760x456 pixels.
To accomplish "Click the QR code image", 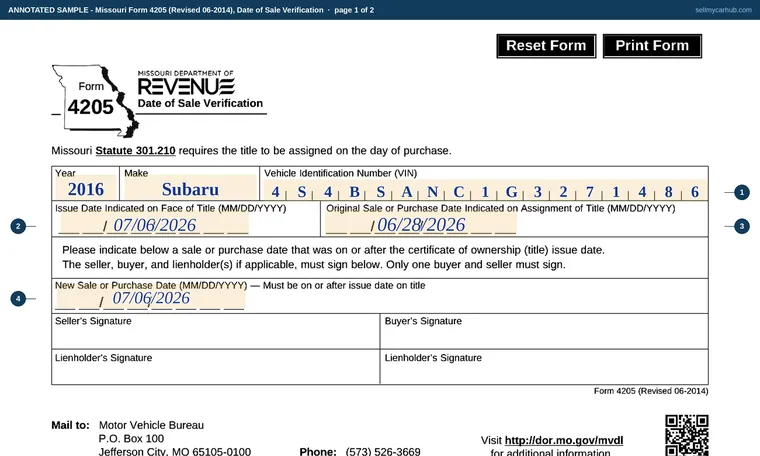I will pos(687,435).
